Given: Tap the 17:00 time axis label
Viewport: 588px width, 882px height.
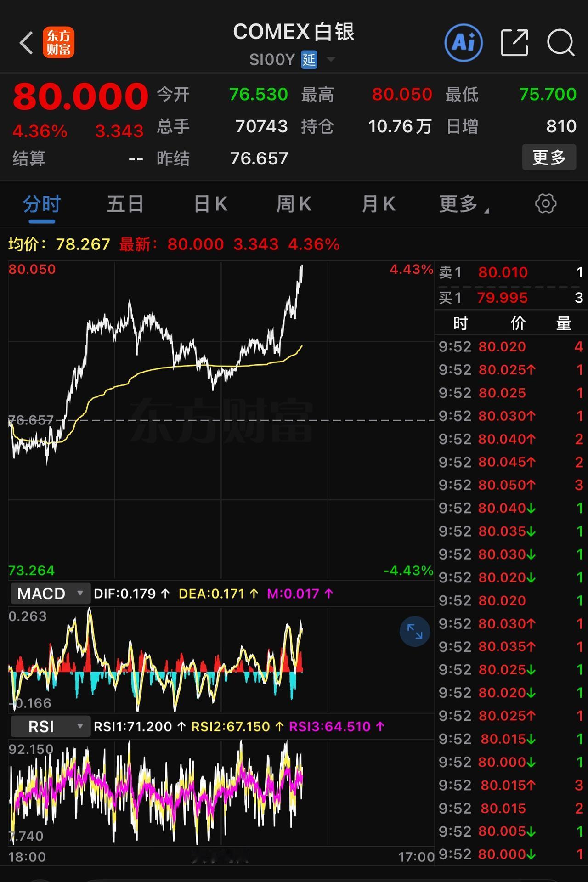Looking at the screenshot, I should point(416,857).
